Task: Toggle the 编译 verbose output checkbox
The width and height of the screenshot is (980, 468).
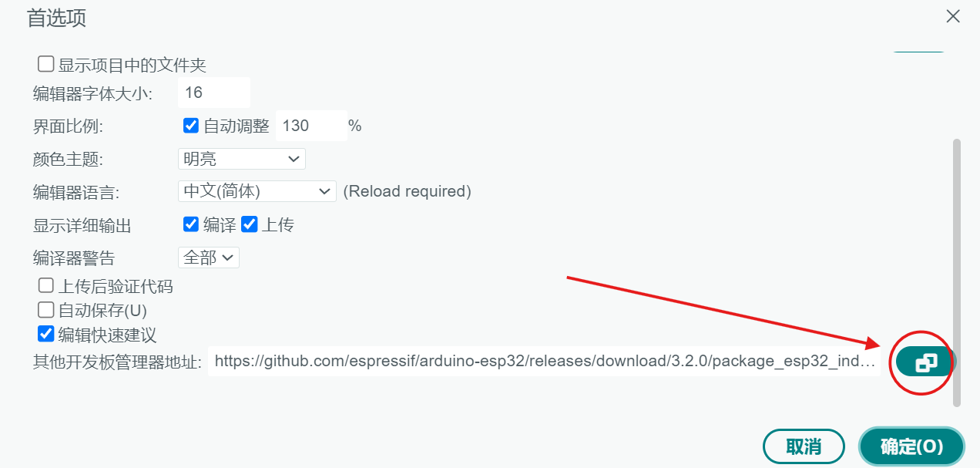Action: pyautogui.click(x=191, y=224)
